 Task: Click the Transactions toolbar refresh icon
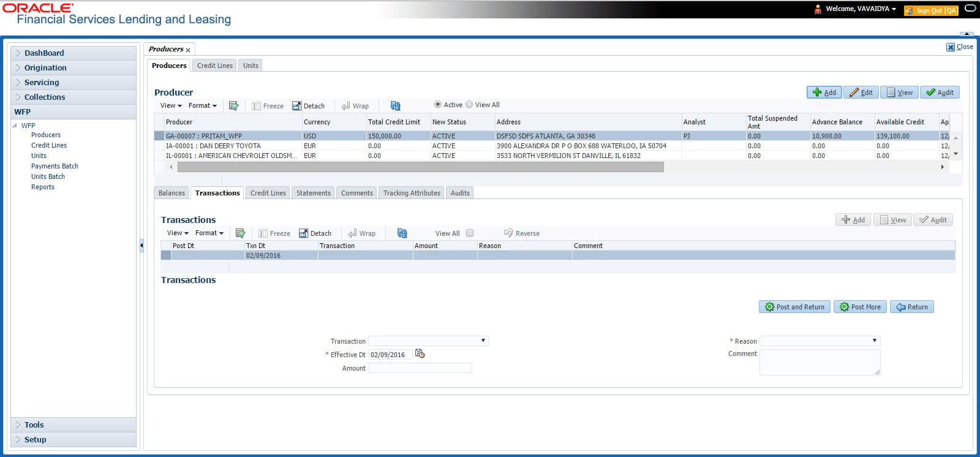pos(402,233)
